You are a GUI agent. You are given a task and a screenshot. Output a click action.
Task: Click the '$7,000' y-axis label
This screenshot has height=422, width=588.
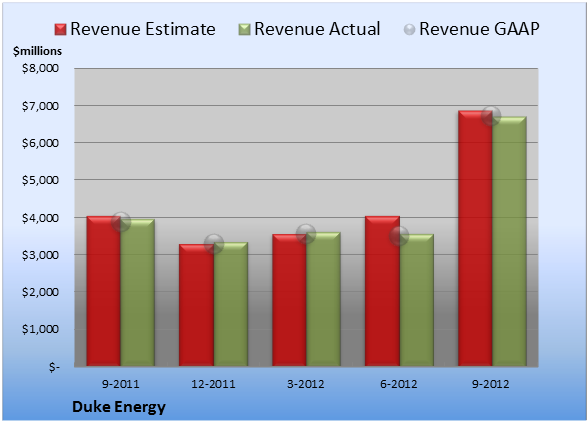coord(40,106)
